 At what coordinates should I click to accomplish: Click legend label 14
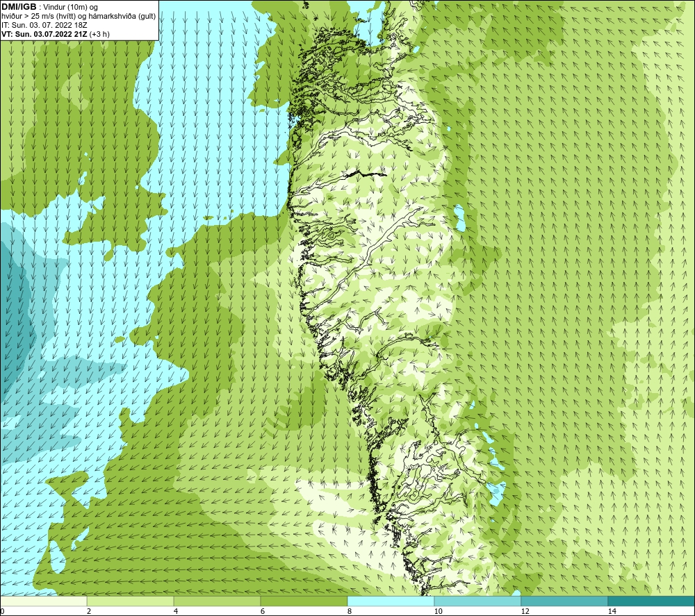pyautogui.click(x=612, y=611)
